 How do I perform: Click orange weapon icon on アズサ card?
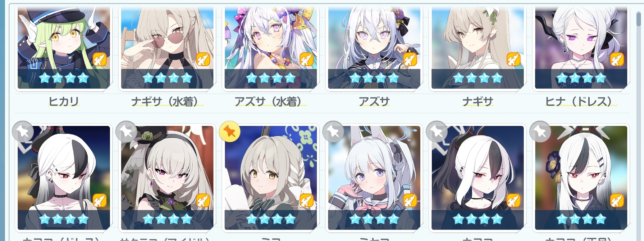click(410, 60)
